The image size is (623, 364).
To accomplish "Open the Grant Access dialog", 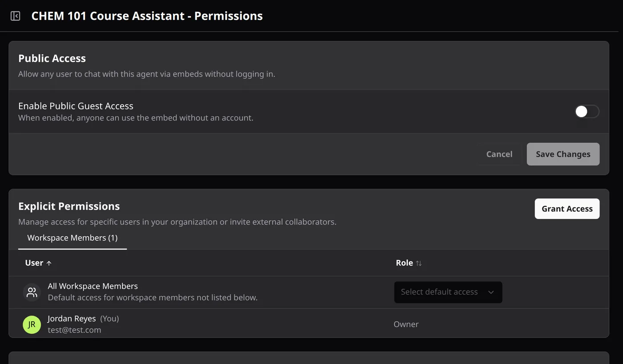I will (567, 209).
